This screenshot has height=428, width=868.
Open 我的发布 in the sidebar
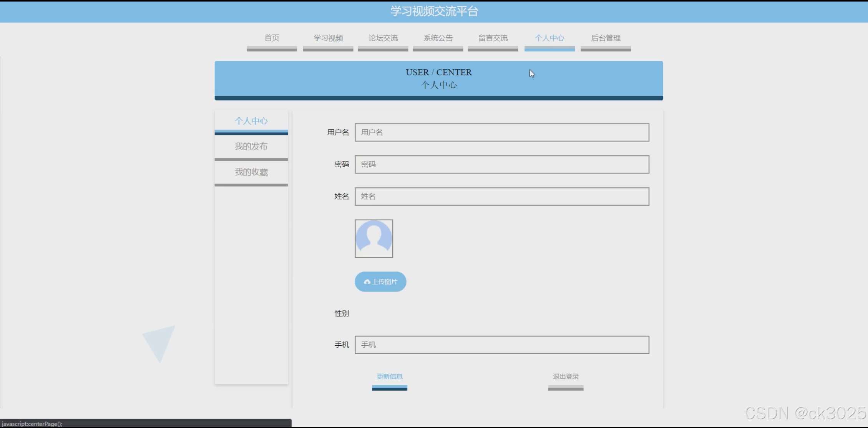pyautogui.click(x=251, y=147)
